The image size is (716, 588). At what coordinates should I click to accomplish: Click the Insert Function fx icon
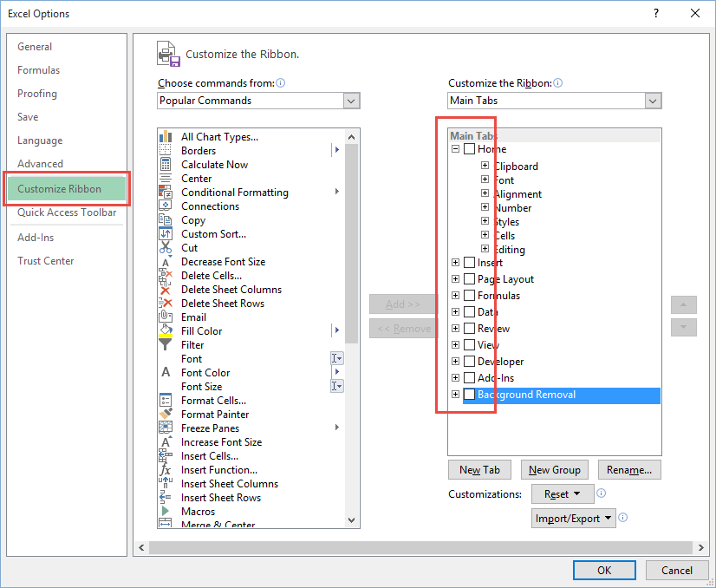(166, 470)
